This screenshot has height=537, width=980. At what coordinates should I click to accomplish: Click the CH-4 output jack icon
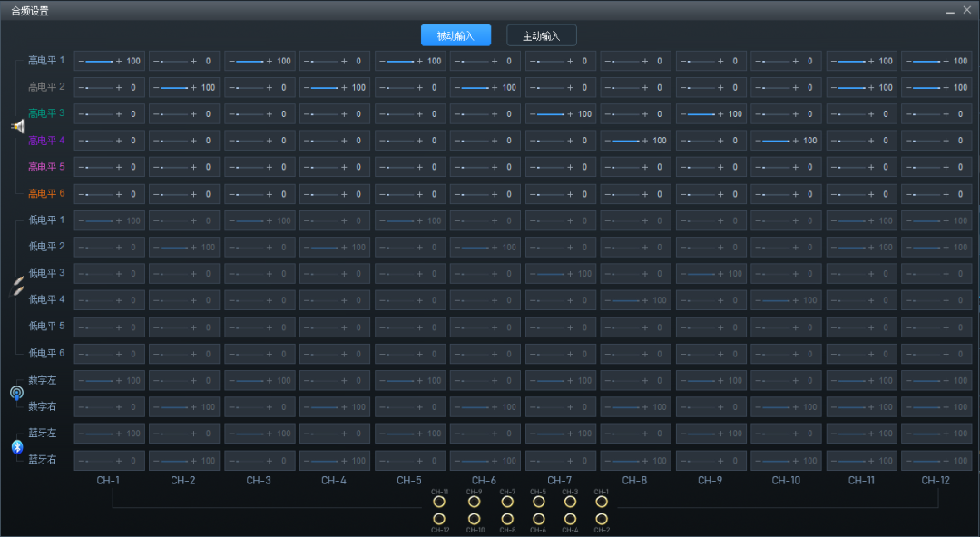click(570, 519)
